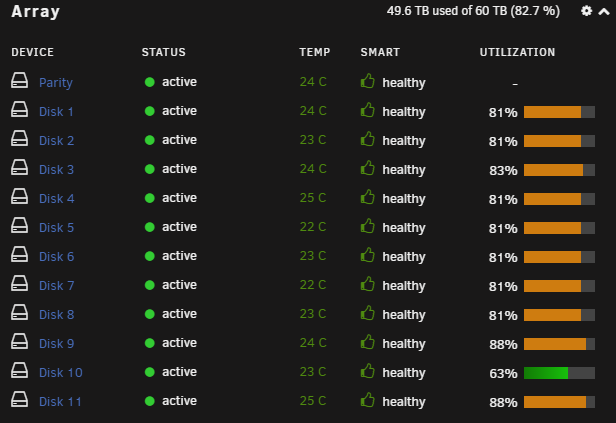Click the green status dot for Parity

150,82
